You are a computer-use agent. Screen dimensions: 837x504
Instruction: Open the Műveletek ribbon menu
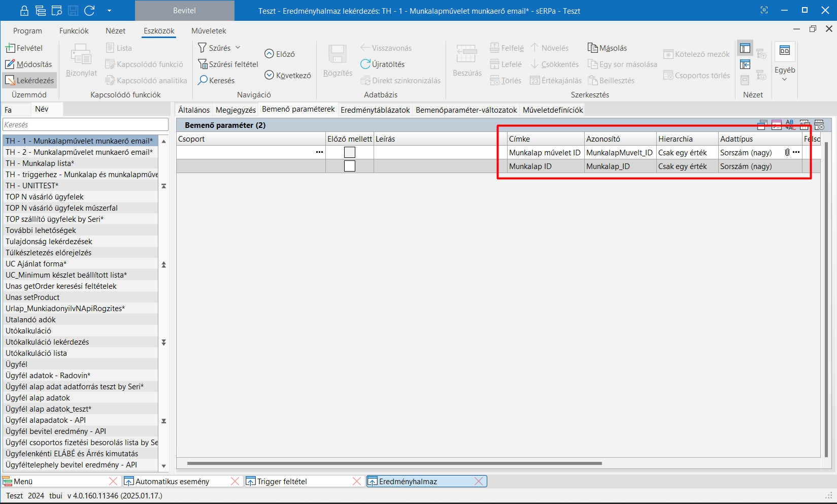coord(209,31)
